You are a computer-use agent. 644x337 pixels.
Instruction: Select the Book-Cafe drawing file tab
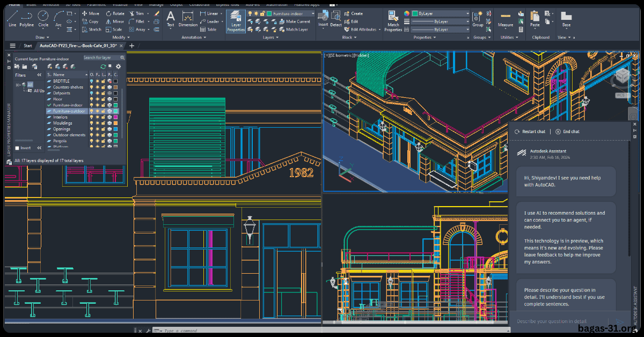click(79, 46)
